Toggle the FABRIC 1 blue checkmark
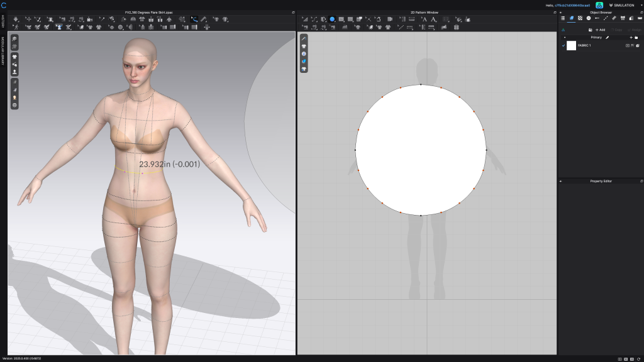644x362 pixels. (x=563, y=45)
